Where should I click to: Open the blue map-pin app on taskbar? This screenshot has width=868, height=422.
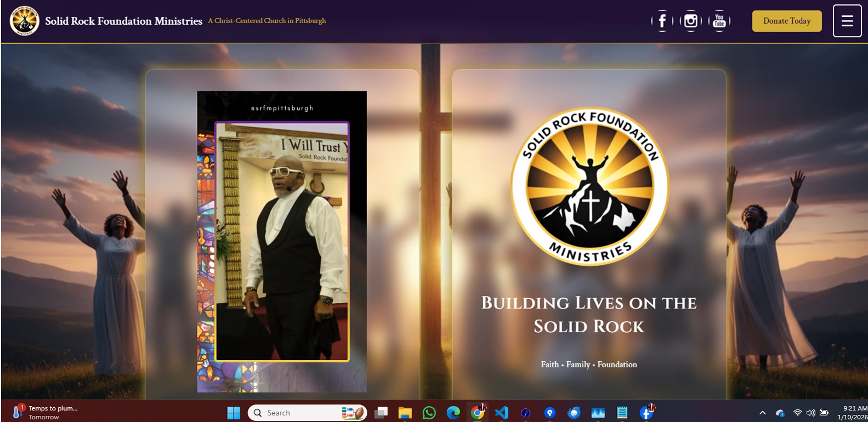[x=550, y=413]
